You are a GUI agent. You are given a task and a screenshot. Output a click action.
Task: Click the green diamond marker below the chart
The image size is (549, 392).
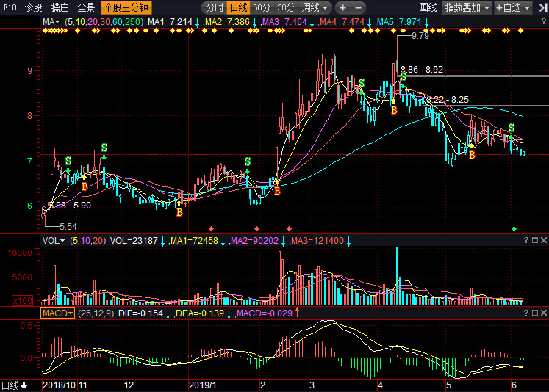pyautogui.click(x=514, y=229)
